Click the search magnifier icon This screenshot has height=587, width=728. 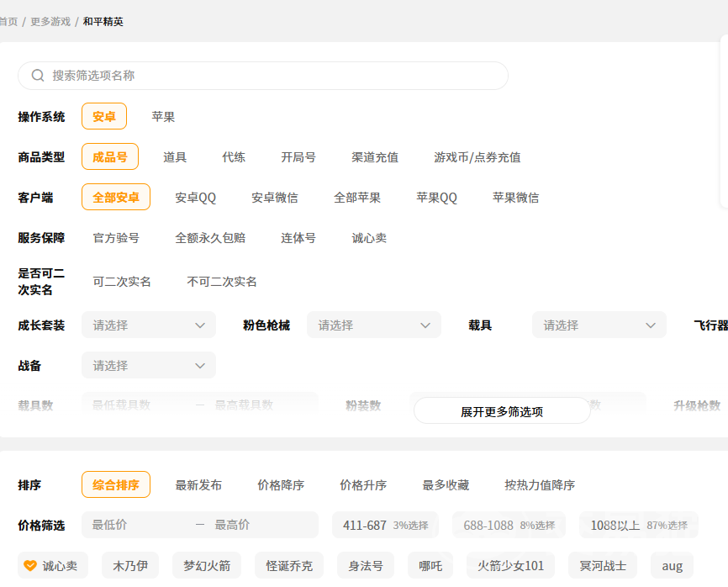(38, 76)
